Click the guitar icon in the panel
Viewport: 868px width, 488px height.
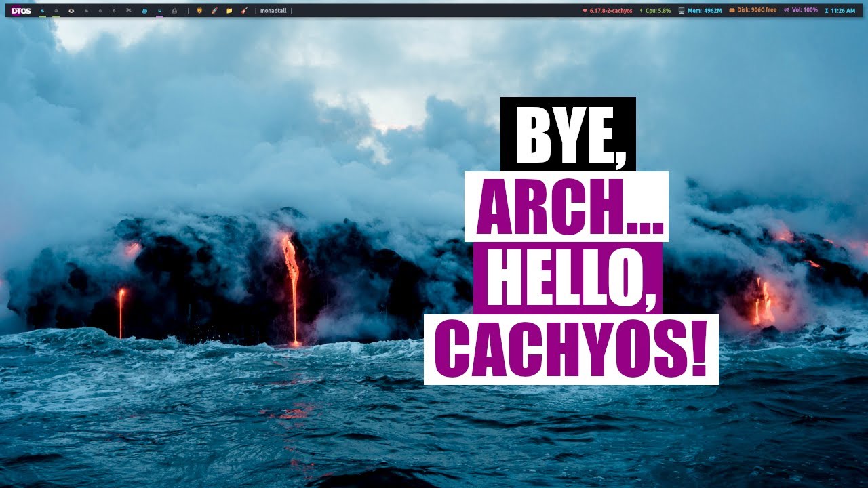click(x=243, y=11)
